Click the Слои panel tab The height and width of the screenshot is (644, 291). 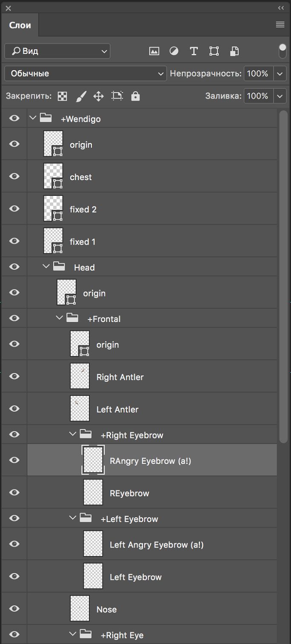tap(20, 25)
